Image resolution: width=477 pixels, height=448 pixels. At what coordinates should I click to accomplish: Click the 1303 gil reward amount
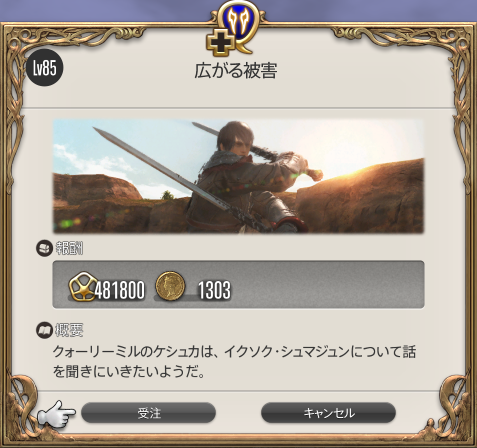[x=214, y=290]
